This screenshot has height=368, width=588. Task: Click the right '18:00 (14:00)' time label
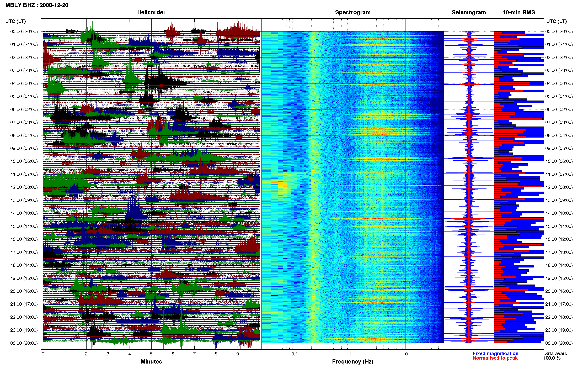click(x=559, y=265)
